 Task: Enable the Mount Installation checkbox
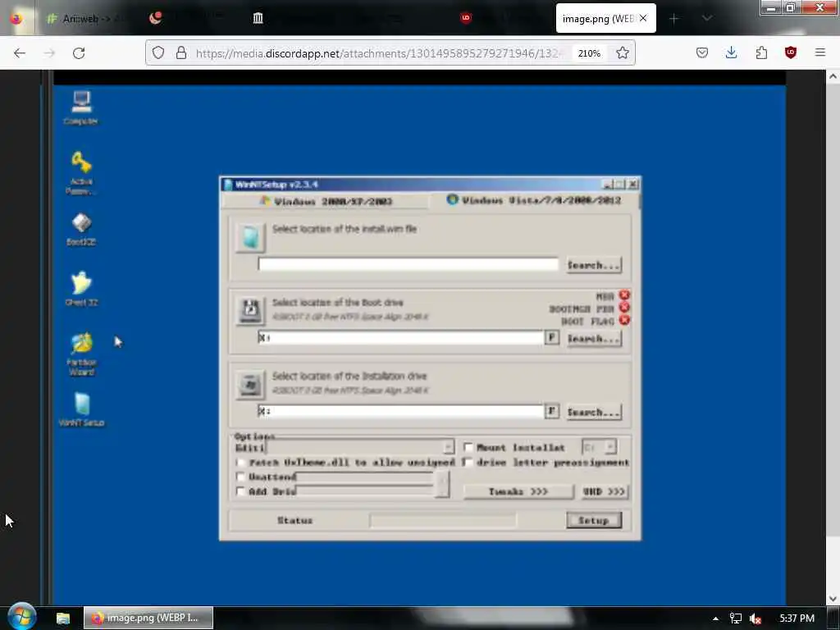click(x=468, y=447)
